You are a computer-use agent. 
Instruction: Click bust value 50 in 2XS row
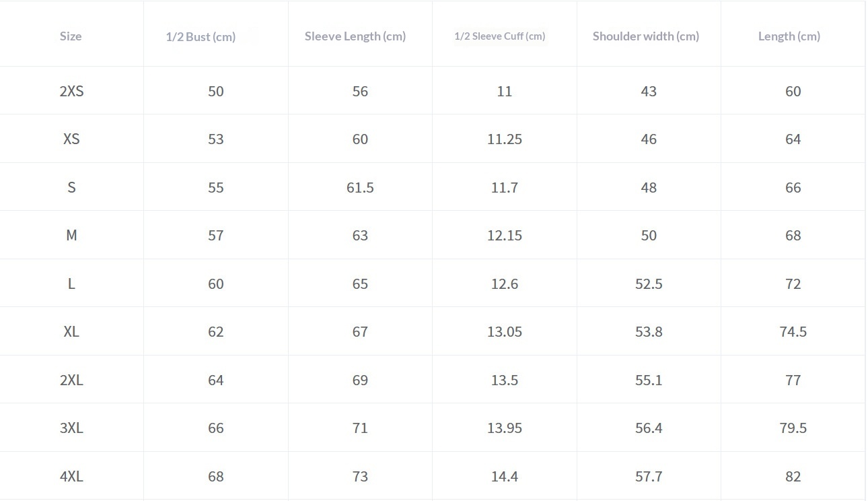coord(215,92)
